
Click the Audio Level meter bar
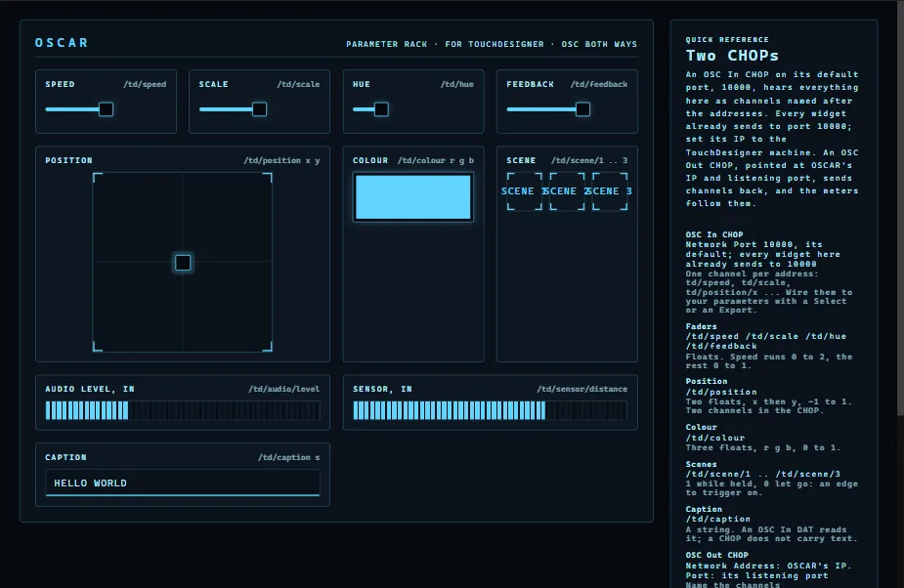pos(183,410)
